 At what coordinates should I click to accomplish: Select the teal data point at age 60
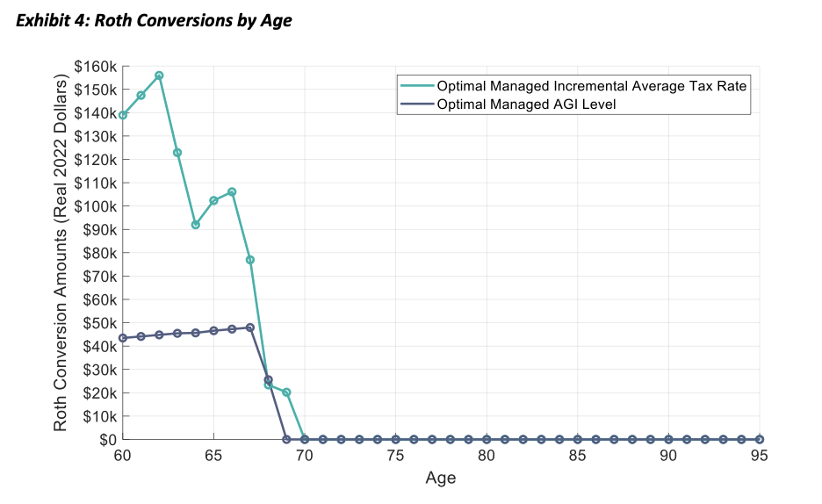123,115
